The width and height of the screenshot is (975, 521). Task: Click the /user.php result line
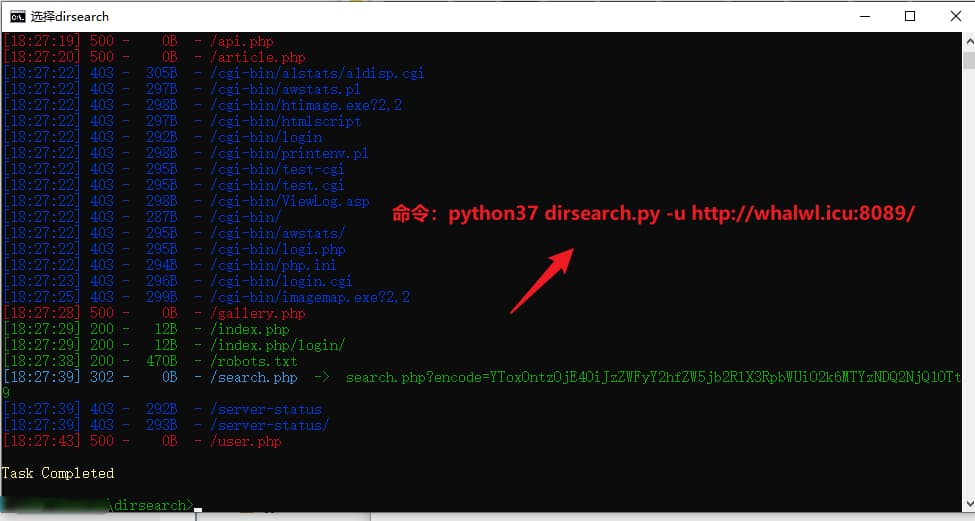click(142, 441)
